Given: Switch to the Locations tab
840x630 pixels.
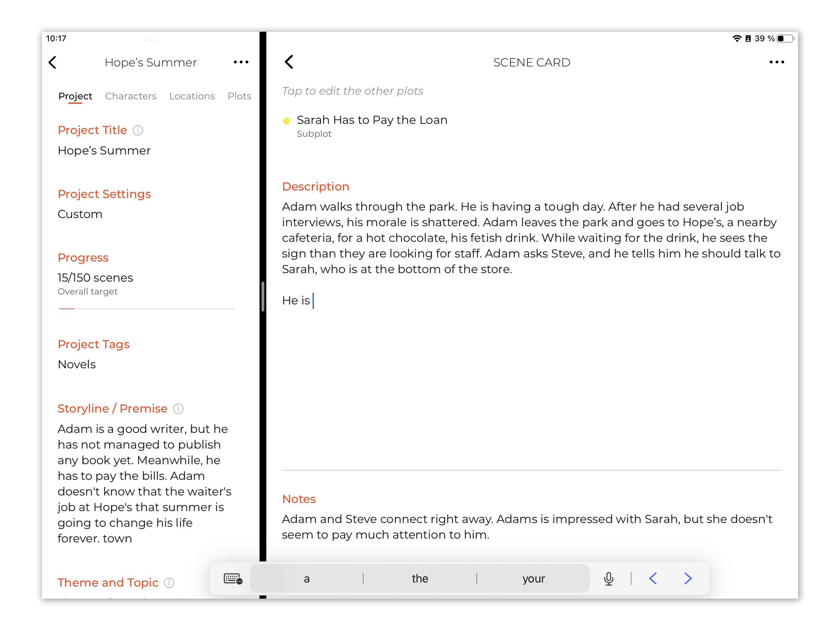Looking at the screenshot, I should (x=192, y=96).
